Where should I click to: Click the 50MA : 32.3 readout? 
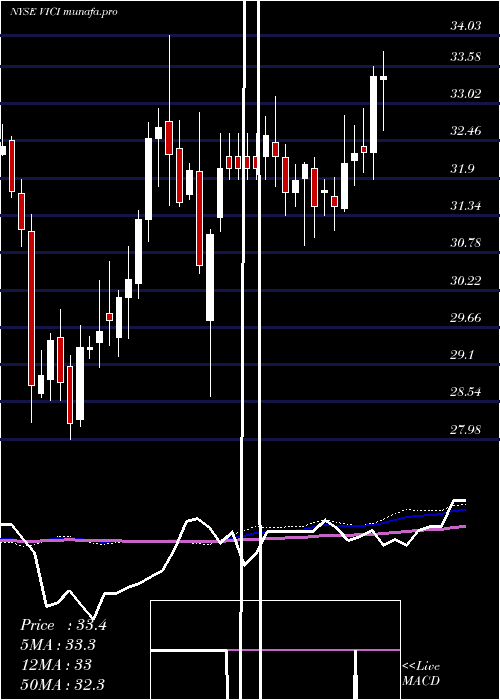pyautogui.click(x=62, y=684)
